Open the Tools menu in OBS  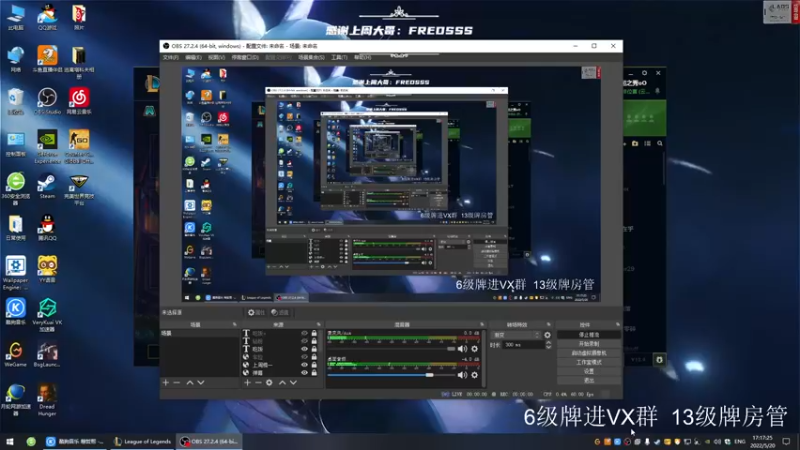point(339,58)
